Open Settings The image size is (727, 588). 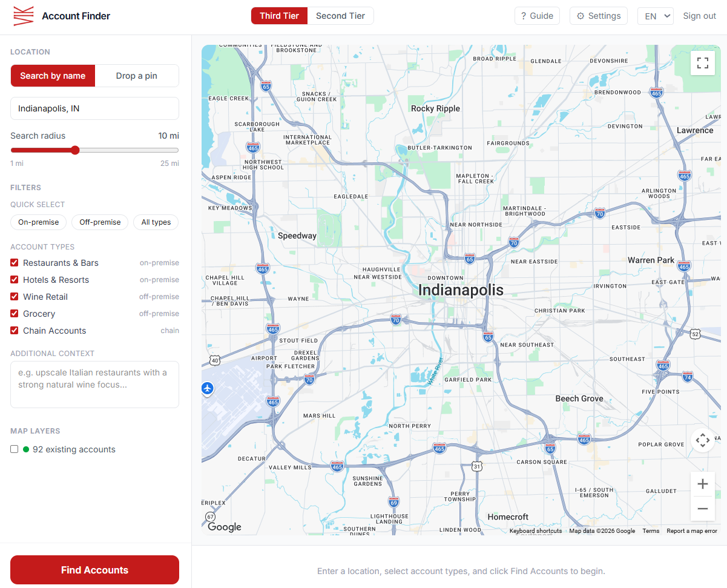pos(599,16)
